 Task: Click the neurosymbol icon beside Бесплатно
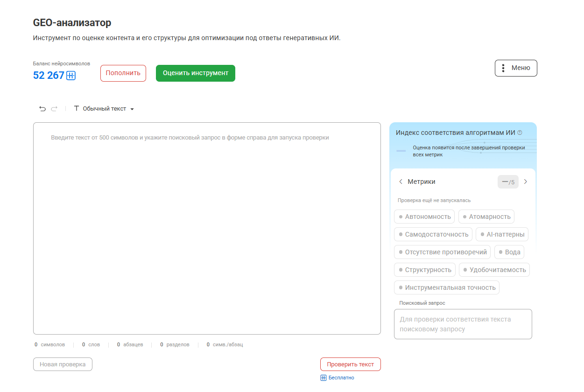(324, 378)
